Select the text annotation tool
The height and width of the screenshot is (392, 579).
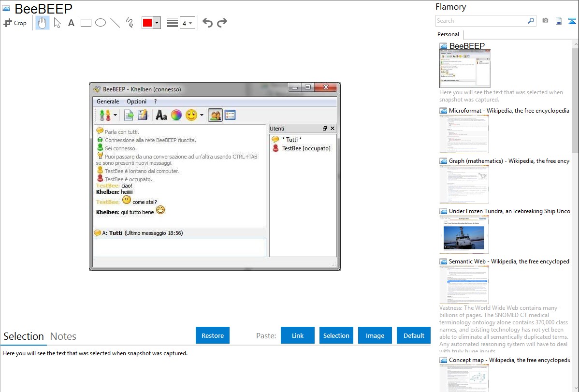click(71, 23)
